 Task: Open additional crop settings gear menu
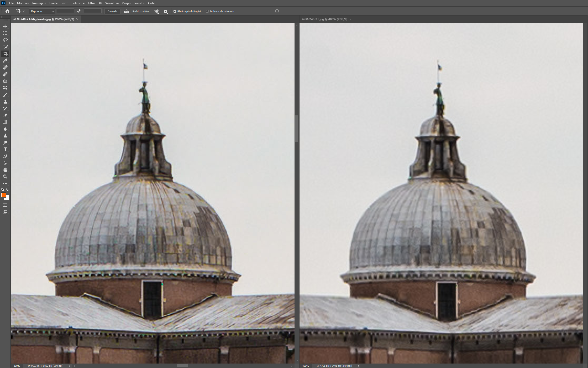tap(165, 11)
